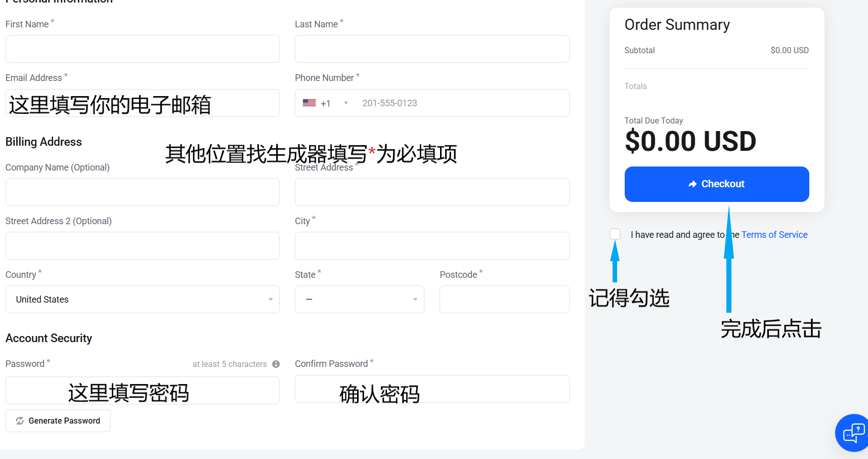Select the Company Name optional field

142,192
